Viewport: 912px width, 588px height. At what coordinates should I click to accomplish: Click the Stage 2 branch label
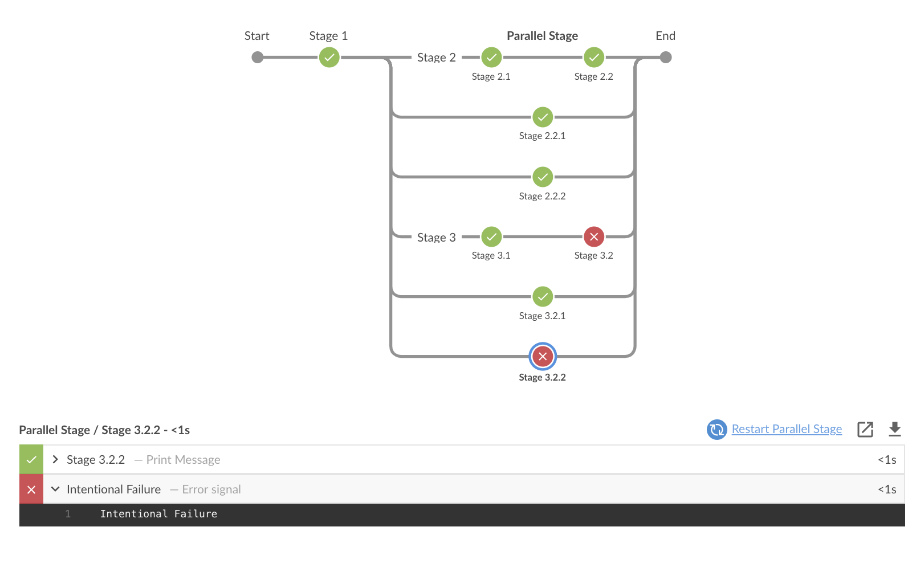point(436,58)
